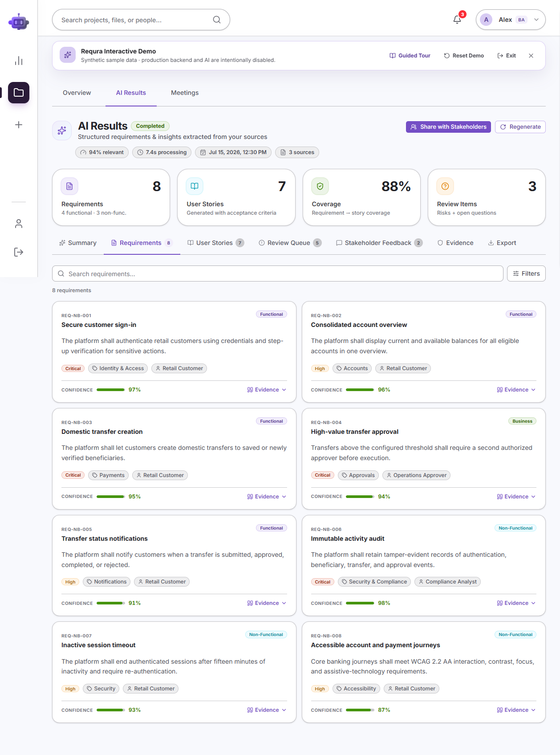Focus the Search requirements field

pyautogui.click(x=278, y=273)
